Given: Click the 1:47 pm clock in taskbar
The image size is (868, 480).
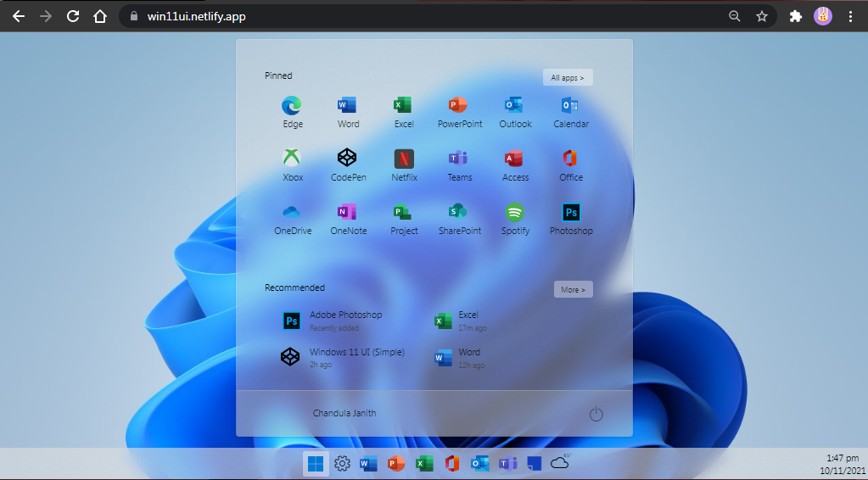Looking at the screenshot, I should pyautogui.click(x=843, y=459).
